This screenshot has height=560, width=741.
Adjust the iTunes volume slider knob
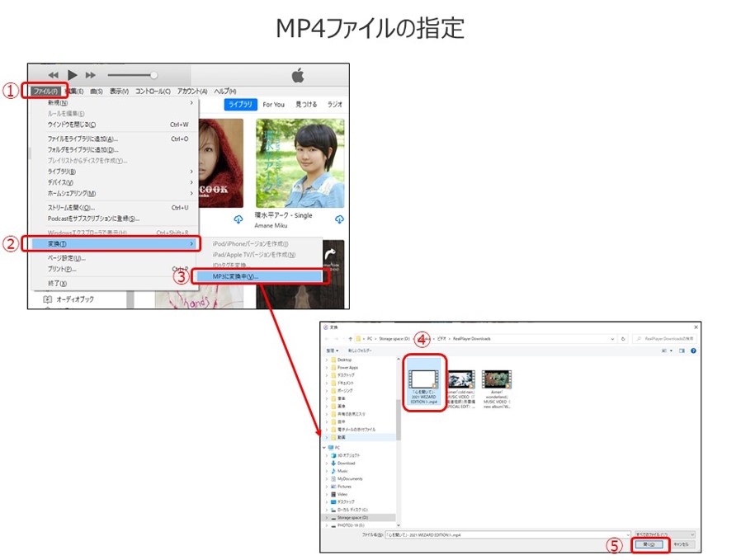[x=153, y=75]
